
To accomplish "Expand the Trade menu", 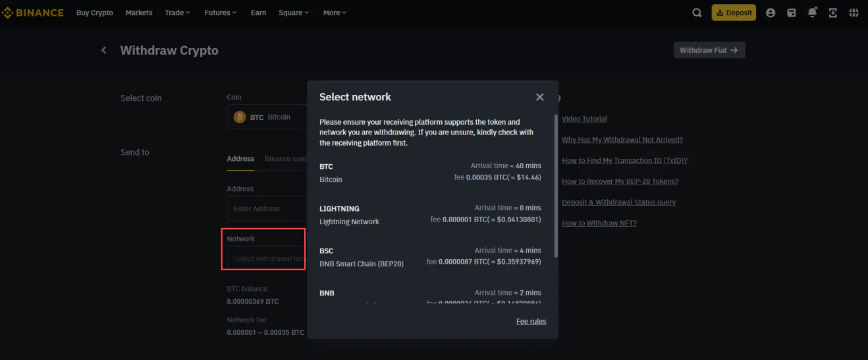I will (177, 13).
